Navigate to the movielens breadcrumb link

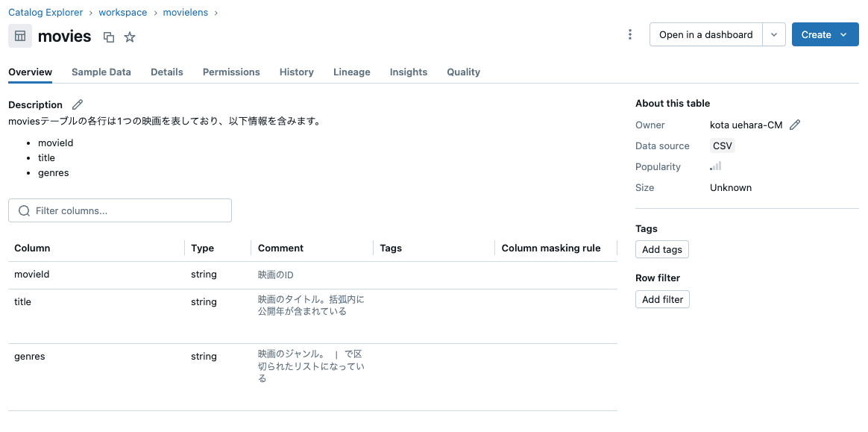tap(185, 12)
